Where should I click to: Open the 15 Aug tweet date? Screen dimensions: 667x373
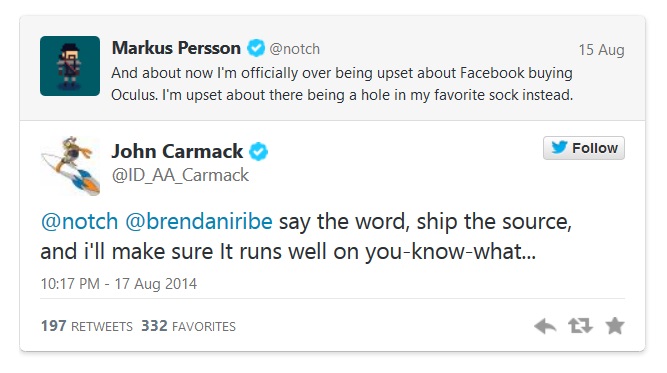[x=601, y=50]
